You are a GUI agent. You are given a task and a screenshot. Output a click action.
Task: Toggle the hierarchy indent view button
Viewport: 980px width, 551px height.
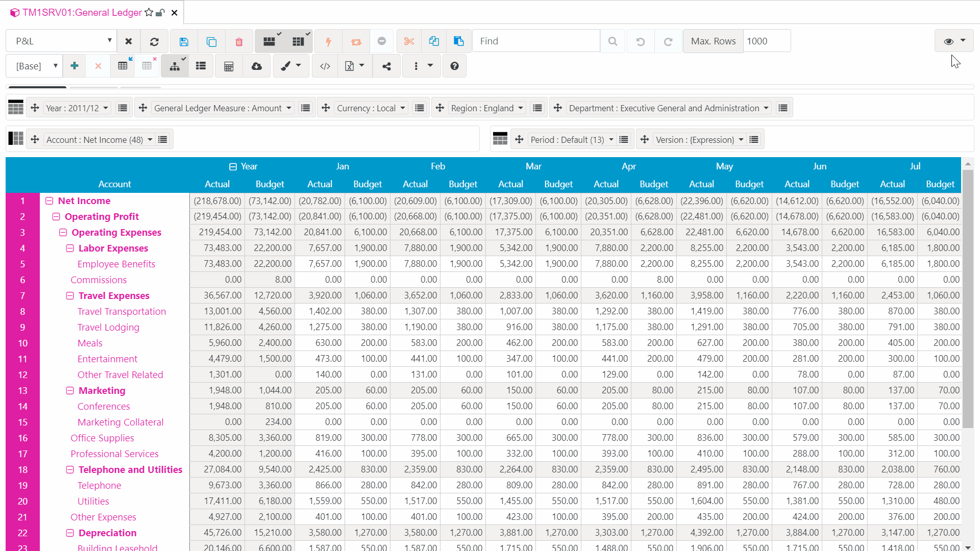pos(175,66)
